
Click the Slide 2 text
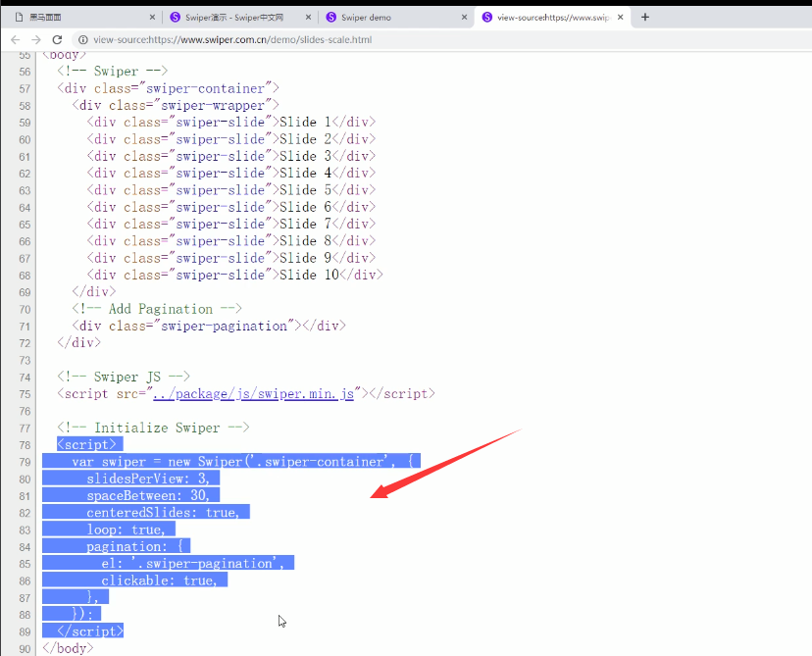[306, 139]
